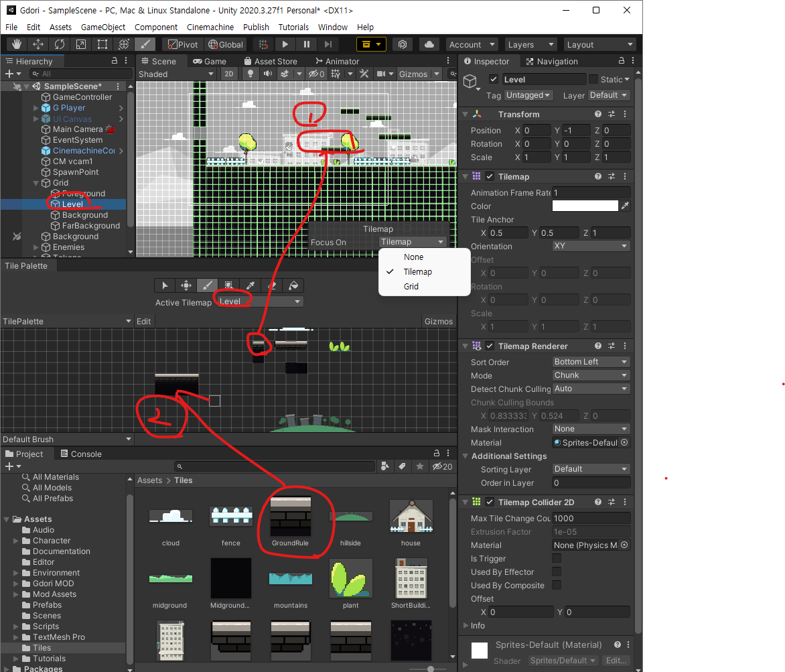Enable the Used By Effector checkbox
The width and height of the screenshot is (785, 672).
556,572
